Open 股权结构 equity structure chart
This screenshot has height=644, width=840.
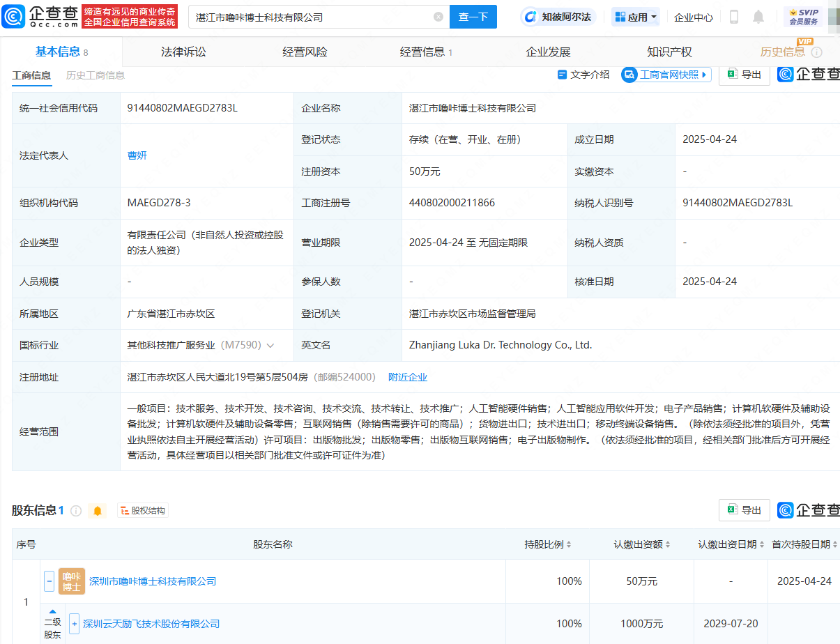pos(143,511)
